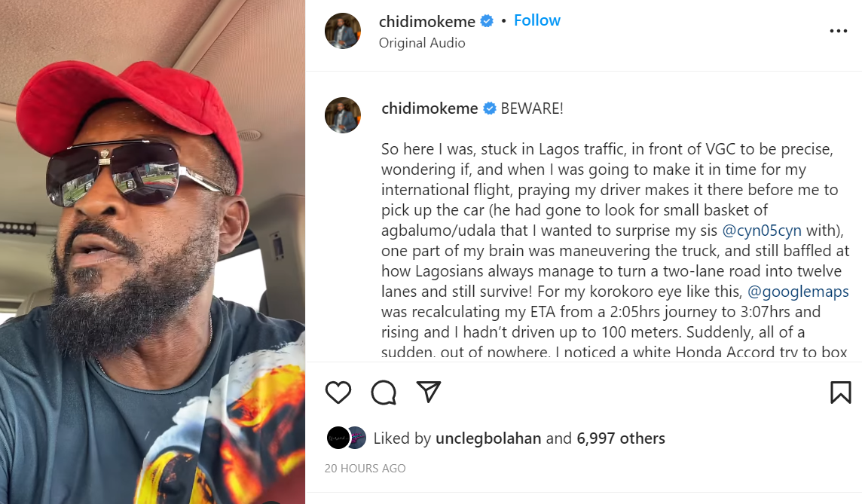Screen dimensions: 862x504
Task: Click liker avatars beside Liked by
Action: (x=347, y=438)
